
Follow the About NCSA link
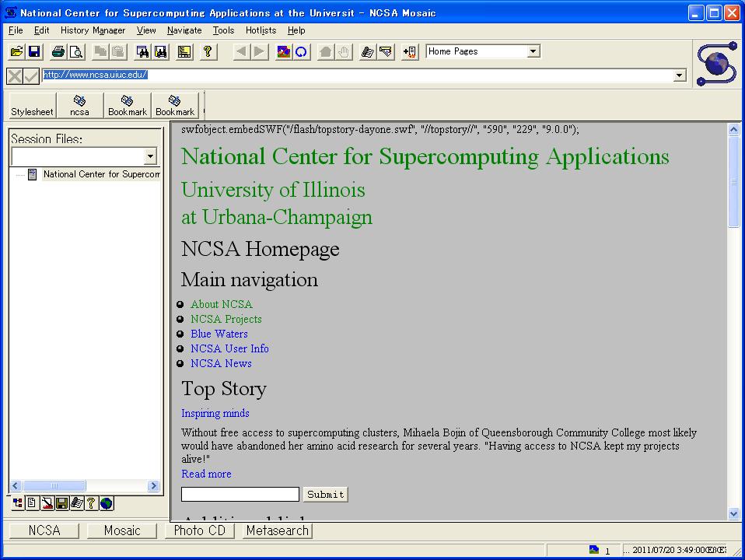coord(222,304)
